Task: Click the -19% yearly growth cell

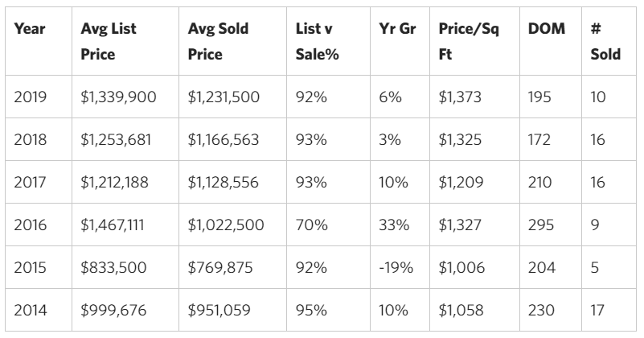Action: tap(396, 267)
